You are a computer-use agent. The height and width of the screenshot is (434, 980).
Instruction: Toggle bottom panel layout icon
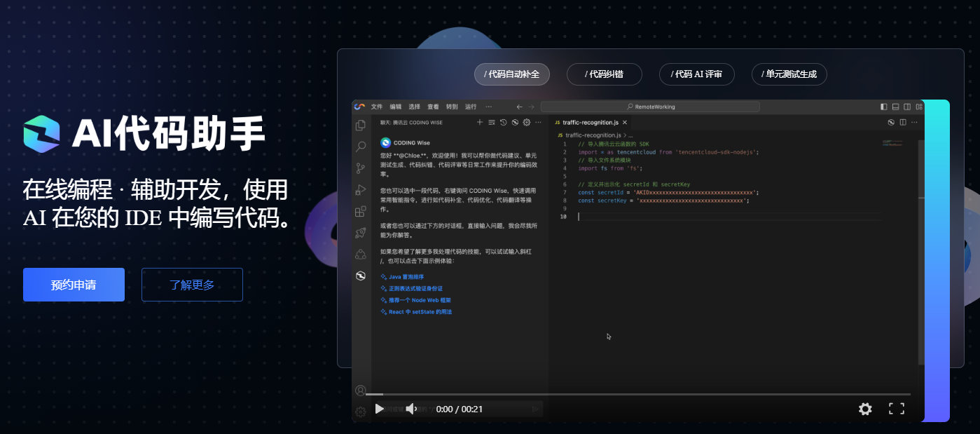[895, 107]
